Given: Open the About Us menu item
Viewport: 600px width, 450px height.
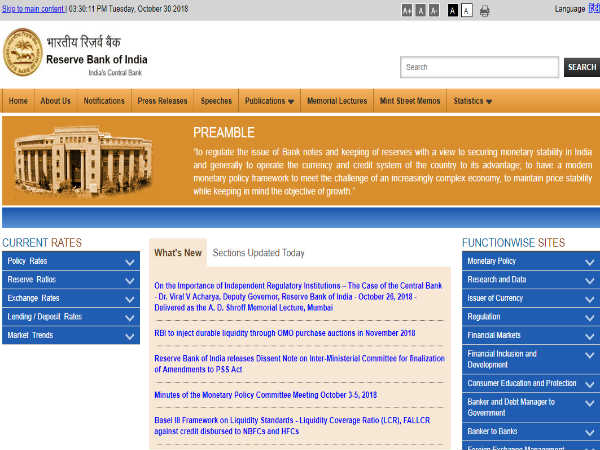Looking at the screenshot, I should coord(55,101).
